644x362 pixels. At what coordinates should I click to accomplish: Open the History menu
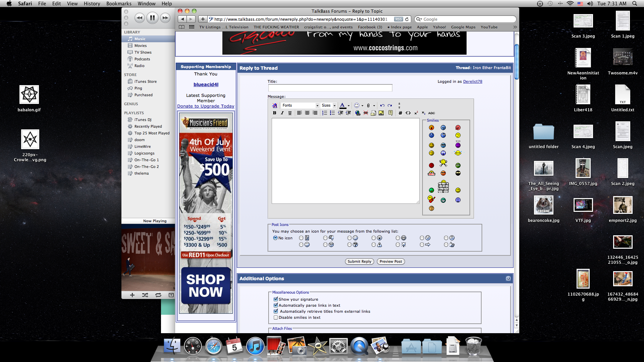click(x=92, y=4)
